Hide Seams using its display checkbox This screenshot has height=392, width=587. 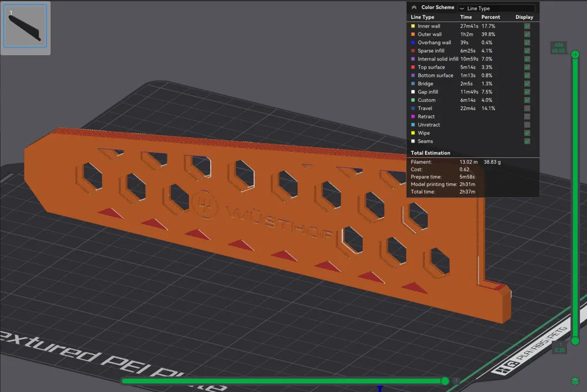[x=527, y=141]
